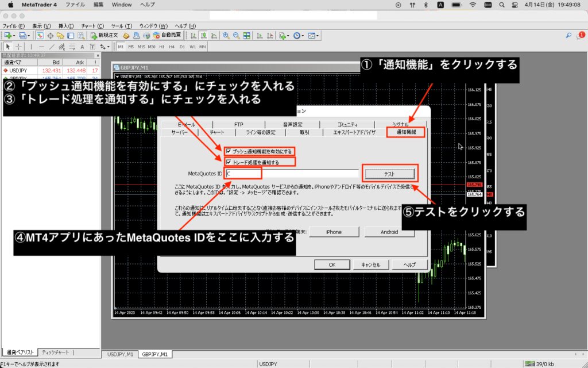Viewport: 588px width, 368px height.
Task: Set timeframe to H1
Action: [x=161, y=47]
